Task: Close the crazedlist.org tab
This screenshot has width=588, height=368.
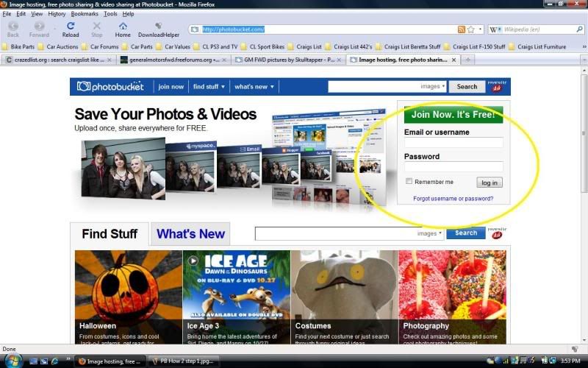Action: click(x=110, y=60)
